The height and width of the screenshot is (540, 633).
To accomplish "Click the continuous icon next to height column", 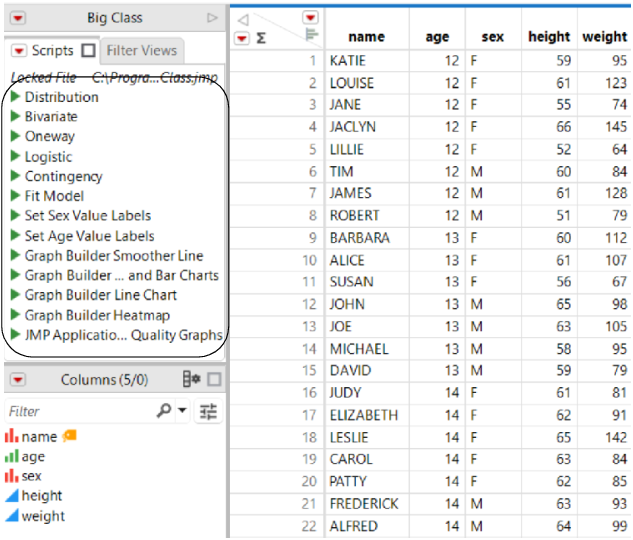I will tap(11, 496).
